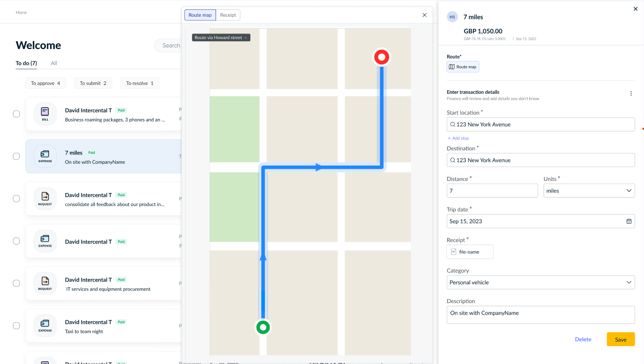Click the green start marker on map
The image size is (644, 364).
263,327
